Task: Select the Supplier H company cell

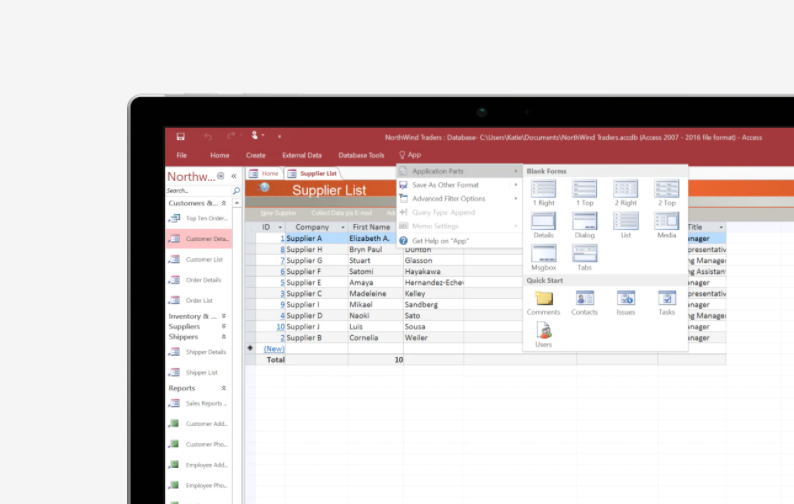Action: 316,249
